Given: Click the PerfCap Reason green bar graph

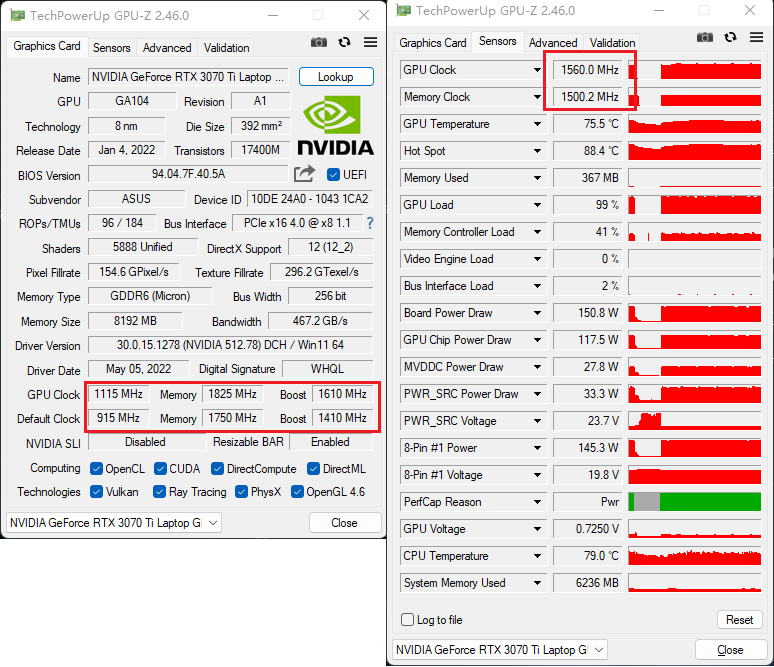Looking at the screenshot, I should coord(695,502).
